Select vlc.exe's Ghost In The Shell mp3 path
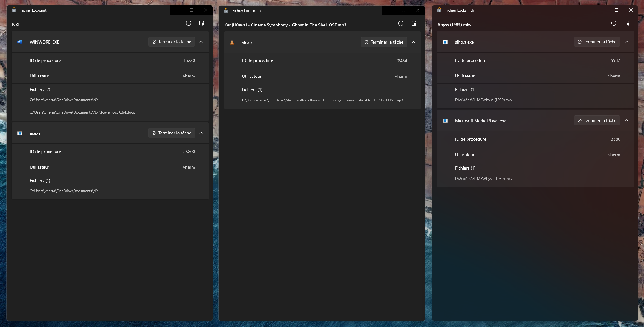 [322, 100]
